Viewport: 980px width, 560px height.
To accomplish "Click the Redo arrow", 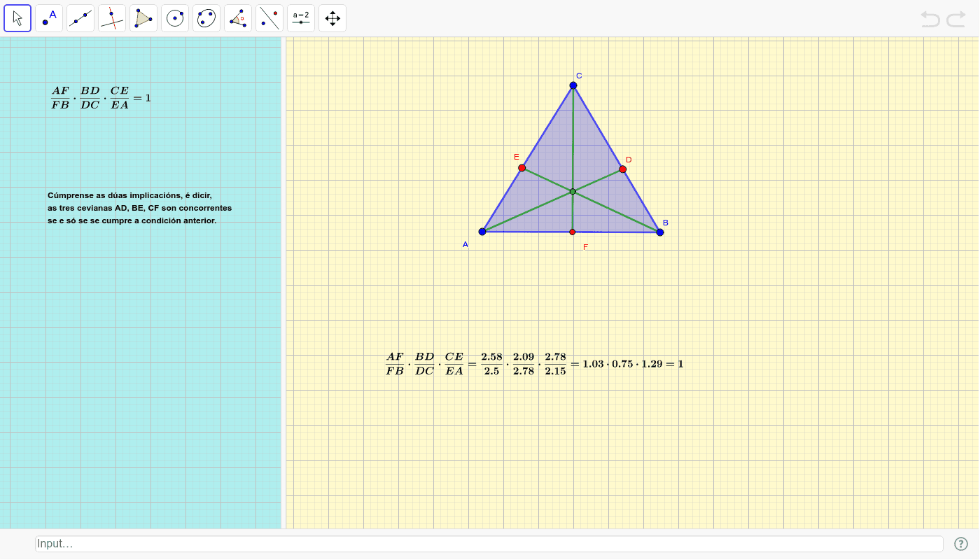I will pos(956,19).
